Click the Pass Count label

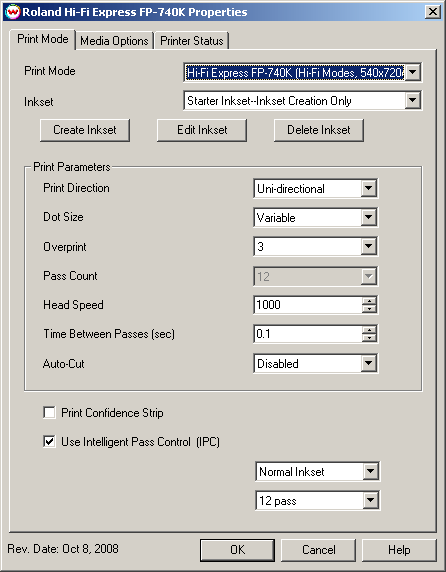pos(70,276)
